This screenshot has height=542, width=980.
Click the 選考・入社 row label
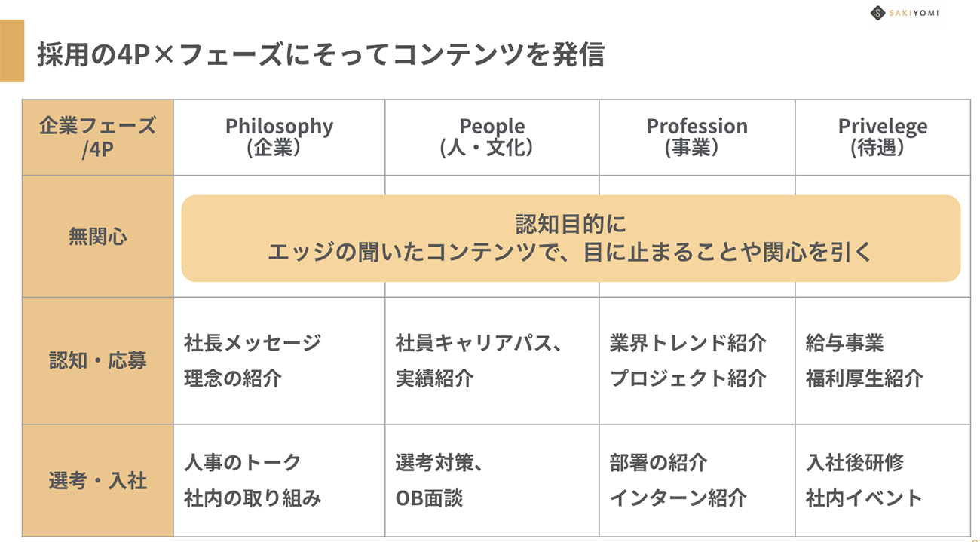(97, 480)
